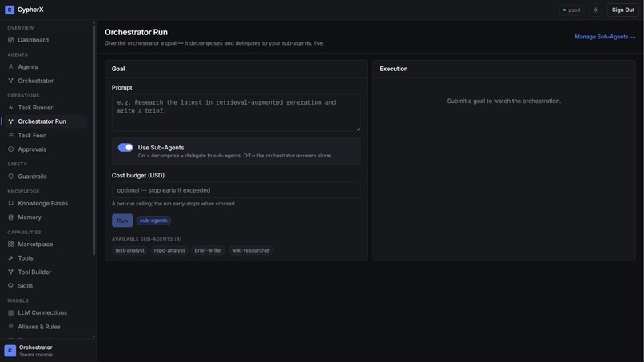Click the Prompt textarea resize handle
The height and width of the screenshot is (362, 644).
click(358, 129)
